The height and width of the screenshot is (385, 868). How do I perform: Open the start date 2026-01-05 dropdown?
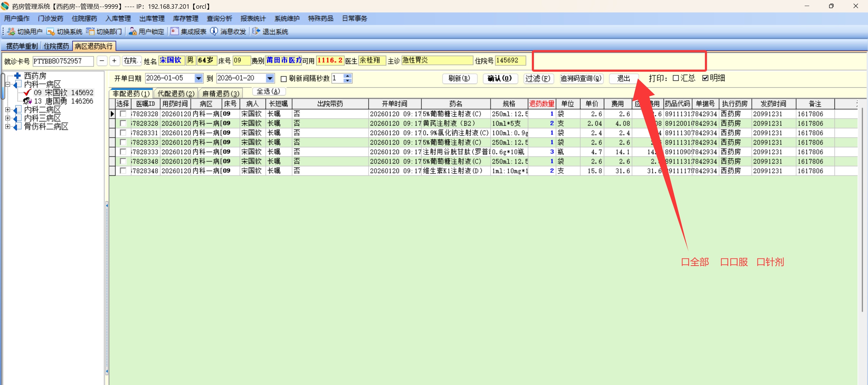pos(198,79)
